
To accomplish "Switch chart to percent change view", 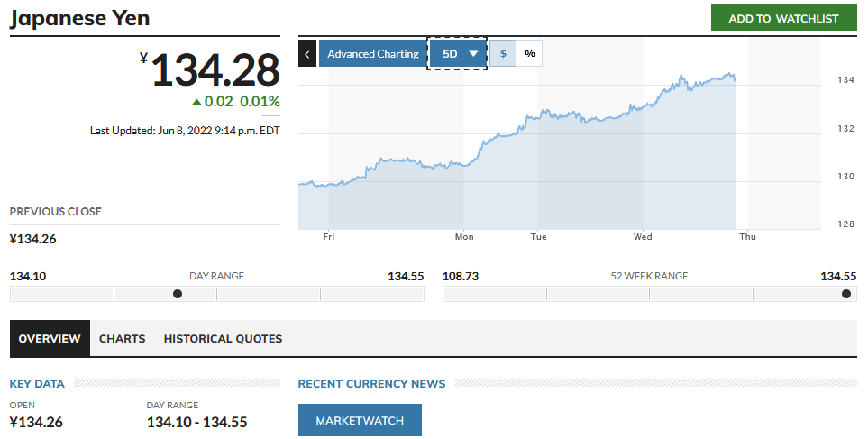I will coord(529,54).
